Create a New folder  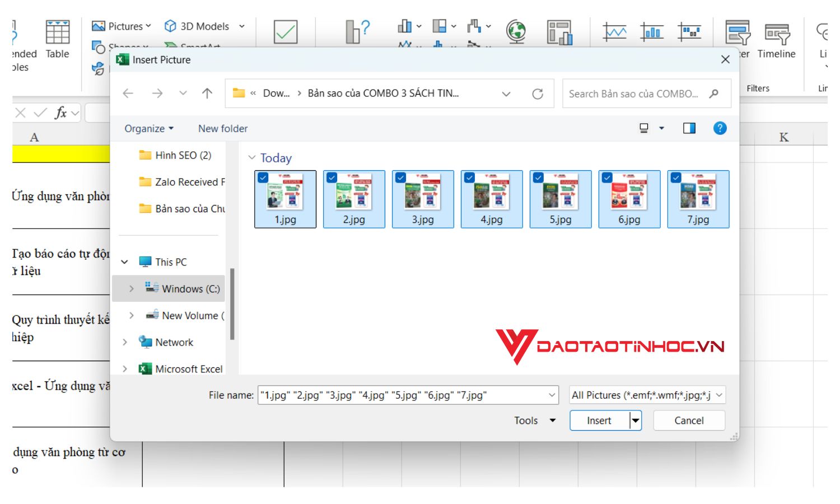[x=222, y=128]
